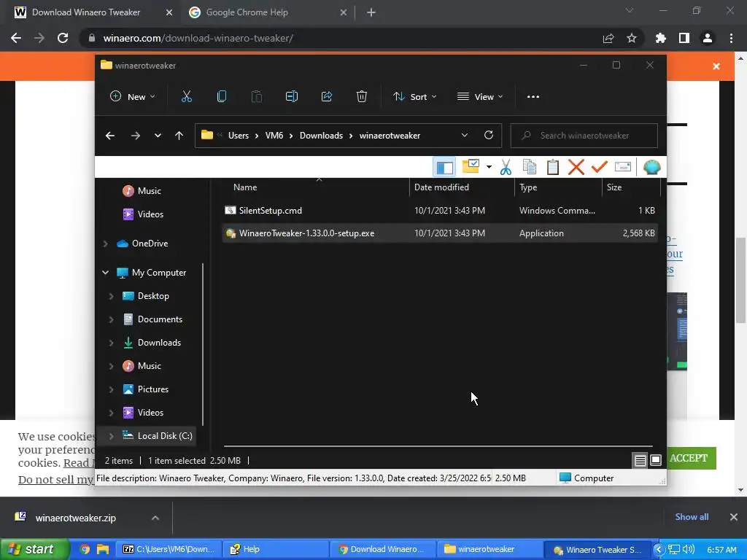Bookmark this page with star icon
Screen dimensions: 747x560
(632, 38)
